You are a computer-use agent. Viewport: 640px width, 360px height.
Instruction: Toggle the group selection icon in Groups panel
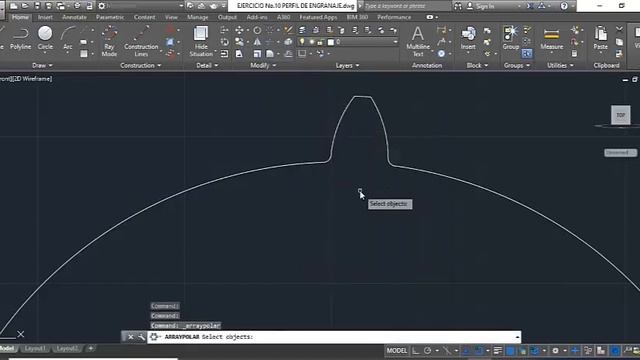527,53
